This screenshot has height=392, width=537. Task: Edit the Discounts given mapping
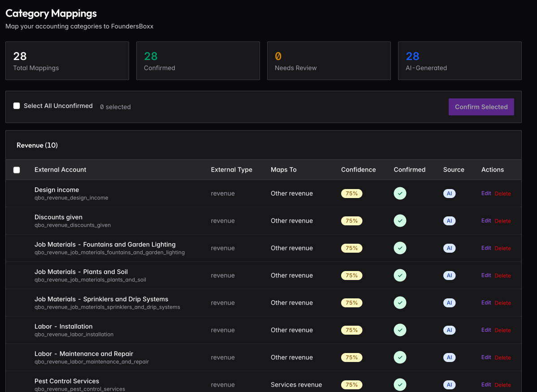[486, 220]
